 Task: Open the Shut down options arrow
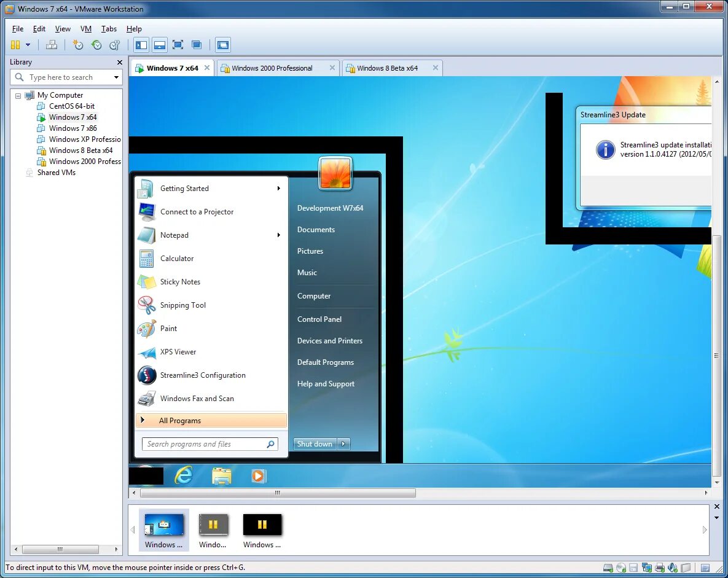pos(343,444)
